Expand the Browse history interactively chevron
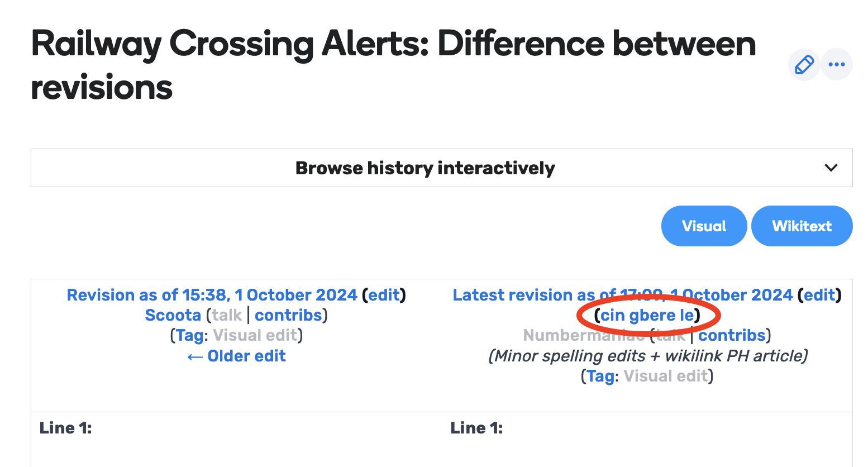This screenshot has height=467, width=868. pos(831,168)
